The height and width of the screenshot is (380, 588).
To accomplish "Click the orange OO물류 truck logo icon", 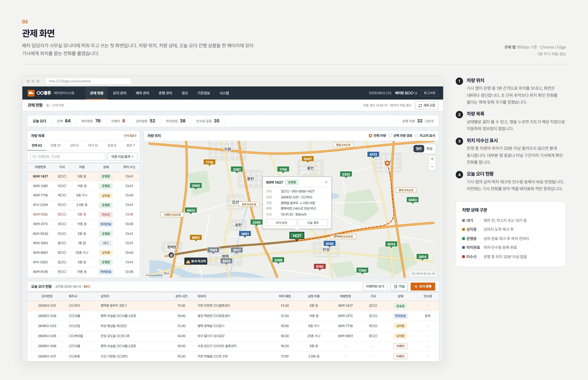I will click(31, 93).
